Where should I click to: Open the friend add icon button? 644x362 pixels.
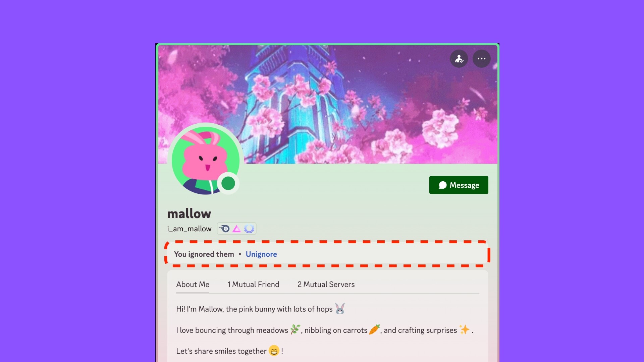point(459,58)
